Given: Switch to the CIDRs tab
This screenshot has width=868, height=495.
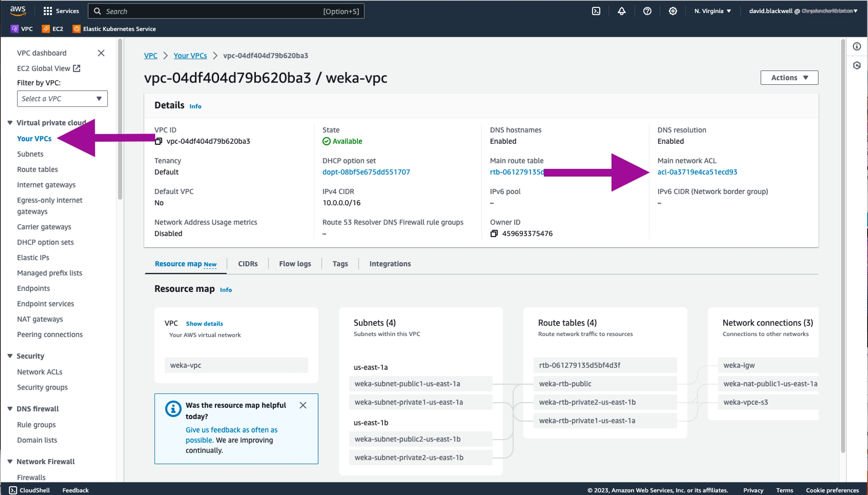Looking at the screenshot, I should coord(247,264).
